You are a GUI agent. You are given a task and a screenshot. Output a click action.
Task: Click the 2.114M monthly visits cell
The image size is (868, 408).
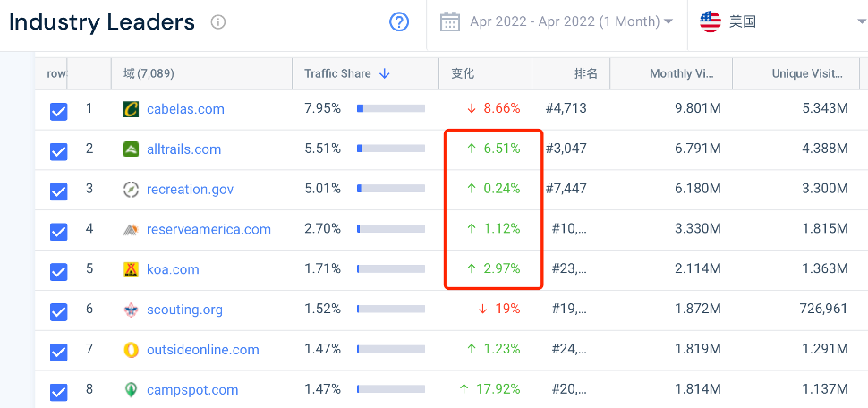click(x=699, y=269)
